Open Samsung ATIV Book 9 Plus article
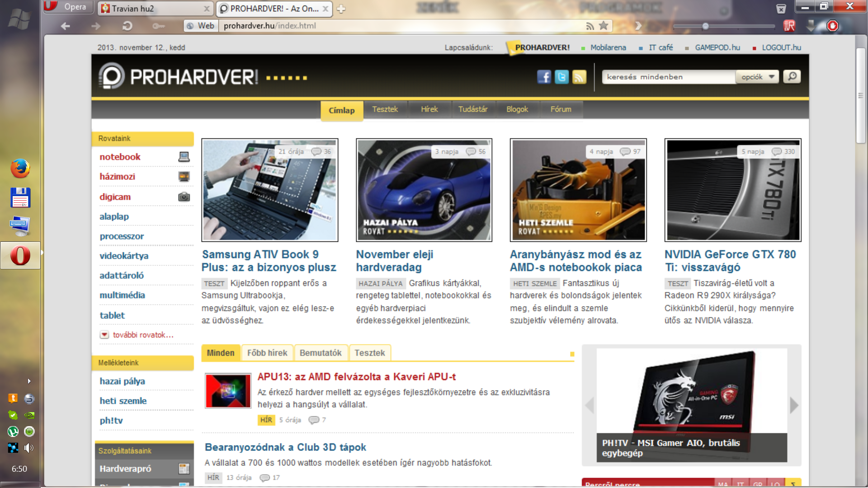Viewport: 868px width, 488px height. point(269,261)
